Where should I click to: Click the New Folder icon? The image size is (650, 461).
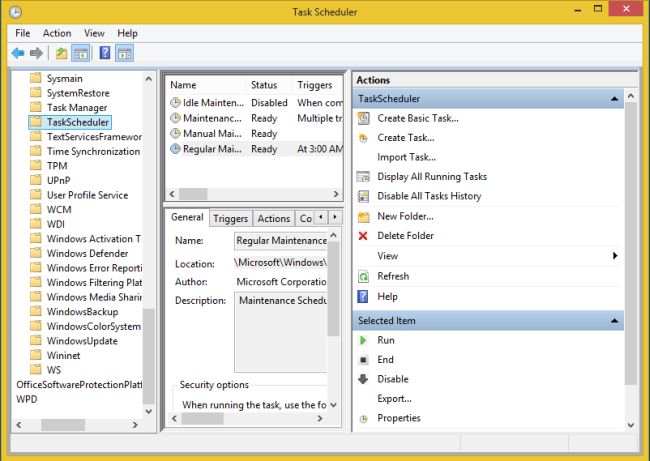tap(364, 216)
